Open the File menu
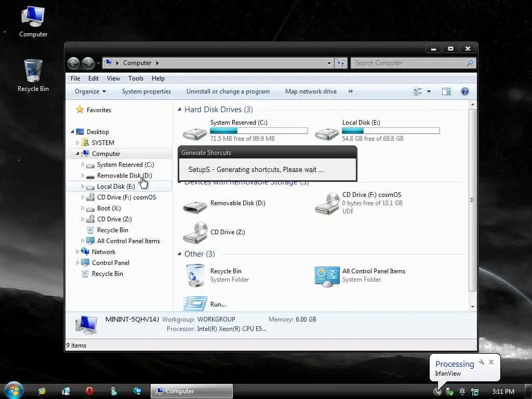Image resolution: width=532 pixels, height=399 pixels. pos(75,78)
